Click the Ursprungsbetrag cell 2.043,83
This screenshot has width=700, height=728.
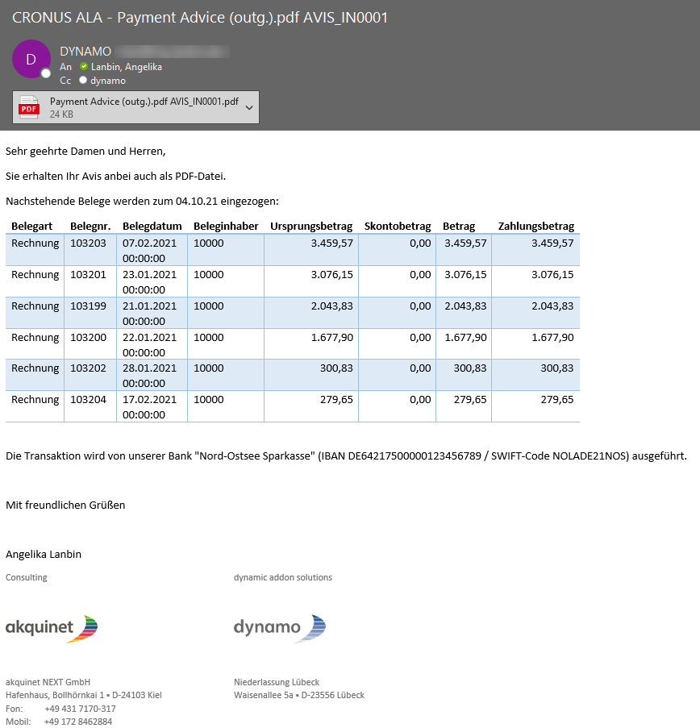[331, 306]
